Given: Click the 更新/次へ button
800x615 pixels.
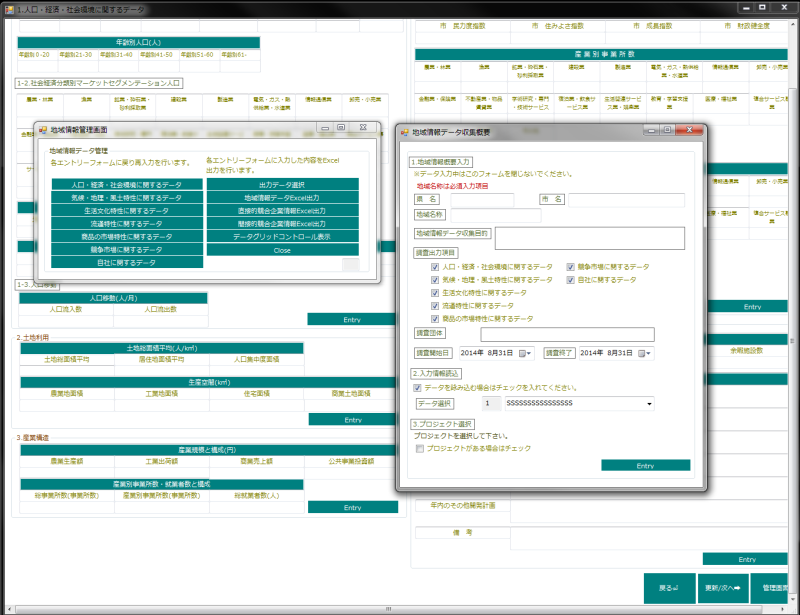Looking at the screenshot, I should pyautogui.click(x=723, y=588).
